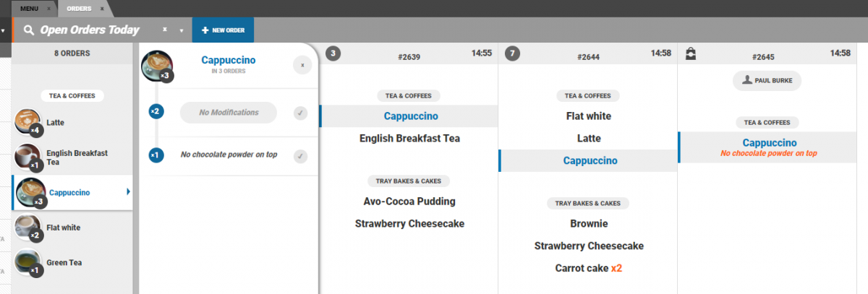The height and width of the screenshot is (294, 868).
Task: Create a new order
Action: coord(223,30)
